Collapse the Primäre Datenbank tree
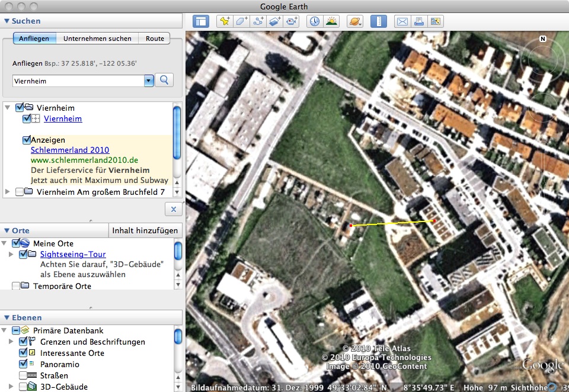The image size is (569, 392). 4,330
